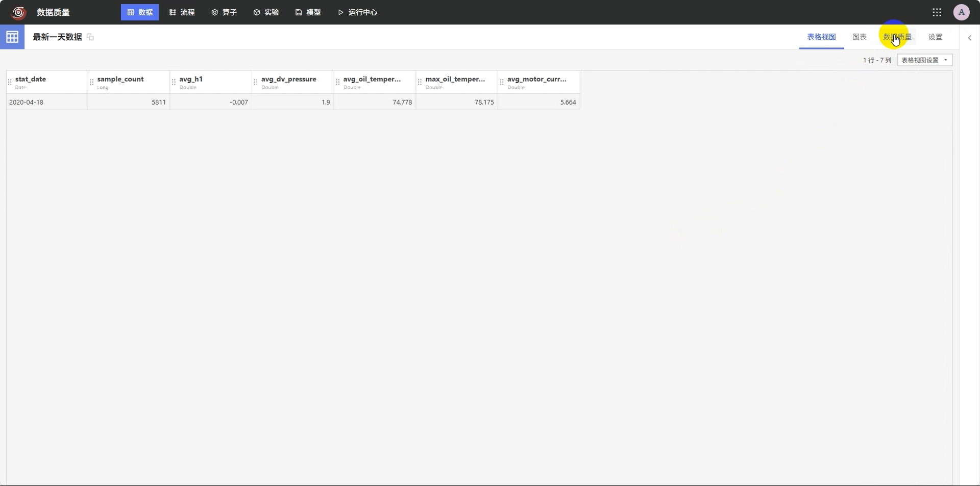Collapse the right side panel chevron
The image size is (980, 486).
tap(970, 37)
